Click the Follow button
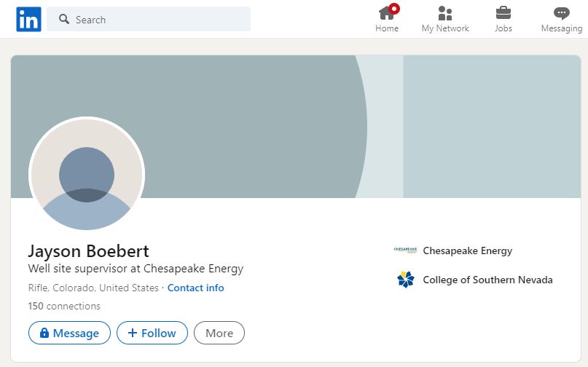 pyautogui.click(x=152, y=333)
